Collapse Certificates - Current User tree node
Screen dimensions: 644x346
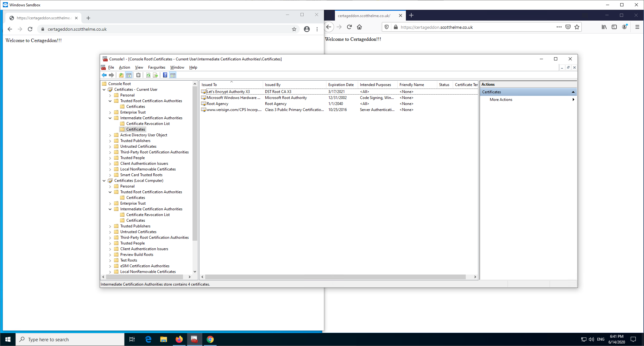104,90
